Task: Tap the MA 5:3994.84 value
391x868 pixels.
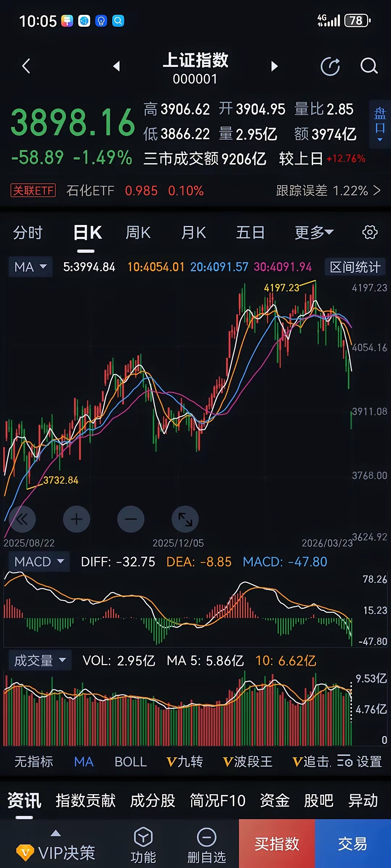Action: pos(89,267)
